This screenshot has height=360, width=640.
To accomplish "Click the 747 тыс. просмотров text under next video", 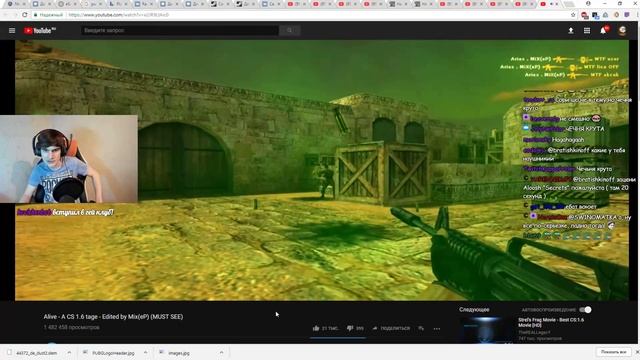I will tap(540, 338).
